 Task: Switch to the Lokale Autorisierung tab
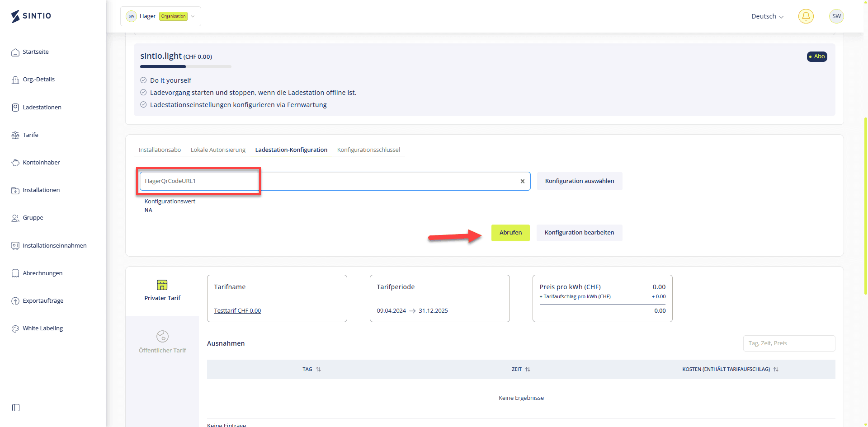point(218,150)
